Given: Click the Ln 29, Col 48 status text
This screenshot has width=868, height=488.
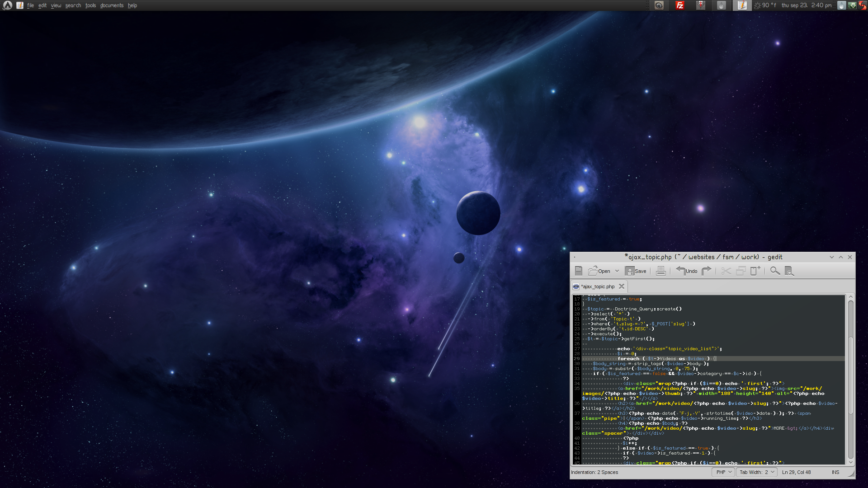Looking at the screenshot, I should point(796,472).
